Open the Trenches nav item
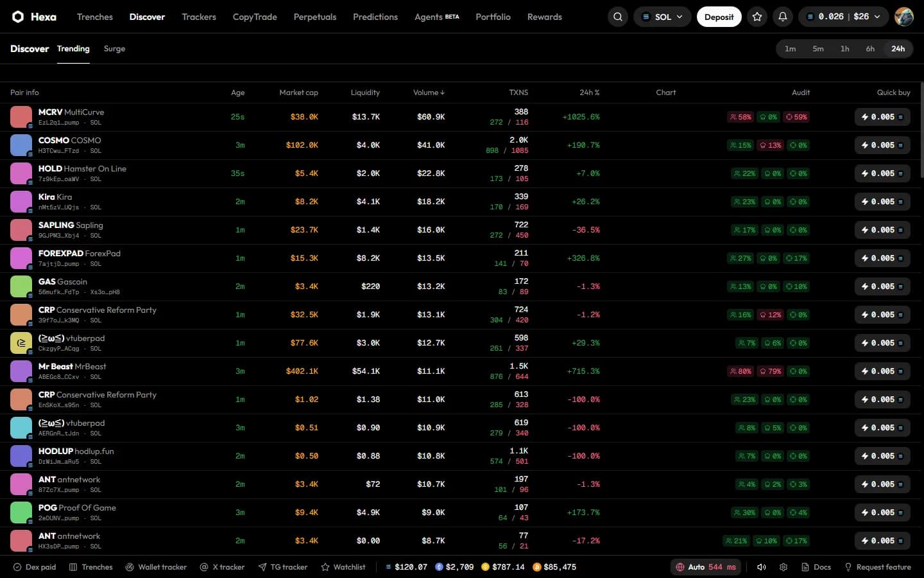924x578 pixels. 95,17
